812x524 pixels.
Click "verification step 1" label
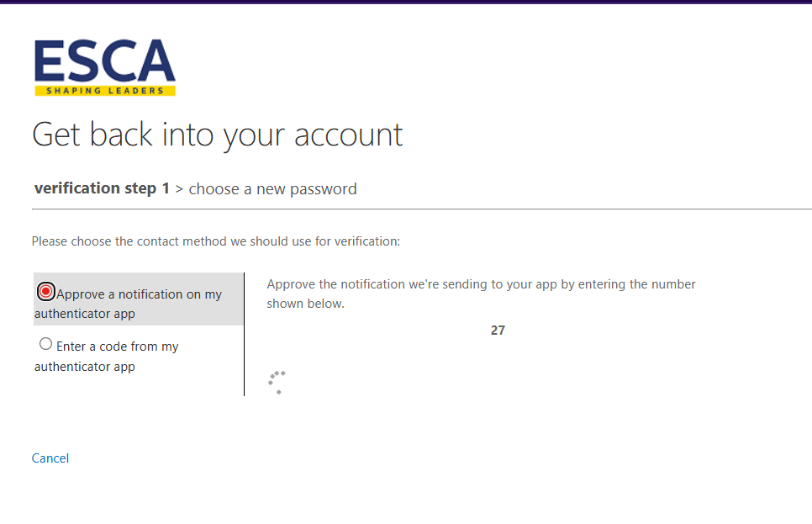coord(101,188)
